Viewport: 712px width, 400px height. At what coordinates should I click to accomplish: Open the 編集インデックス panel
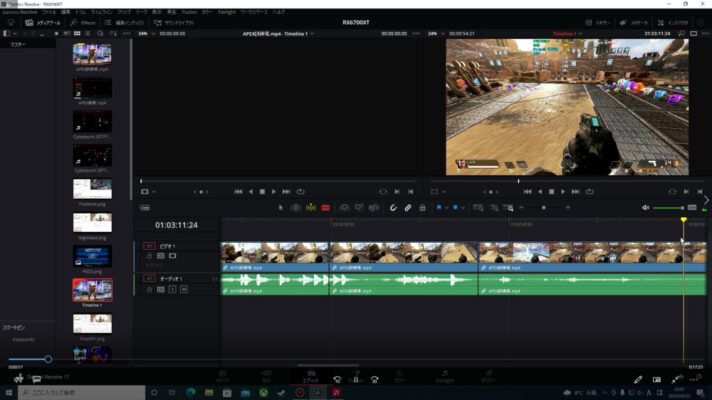124,22
